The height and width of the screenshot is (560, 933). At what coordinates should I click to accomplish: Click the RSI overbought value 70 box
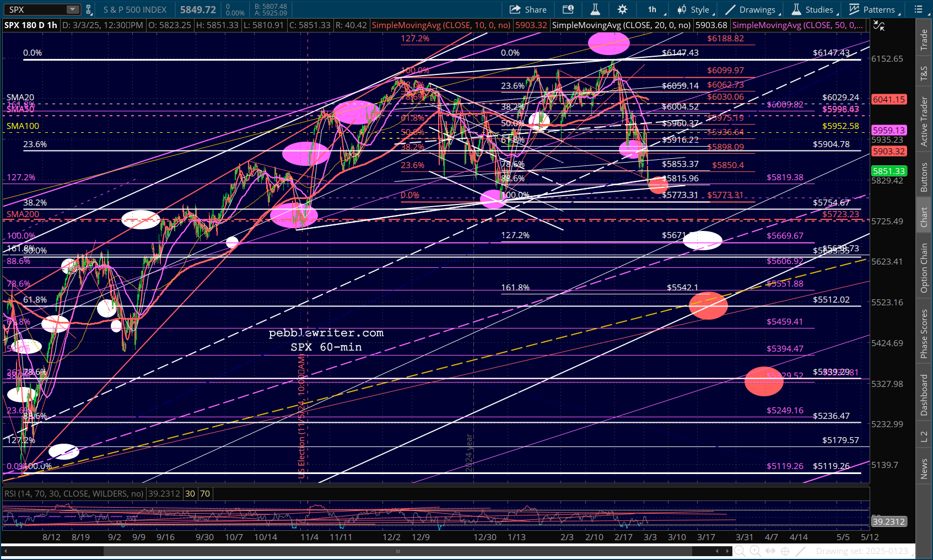pyautogui.click(x=205, y=494)
